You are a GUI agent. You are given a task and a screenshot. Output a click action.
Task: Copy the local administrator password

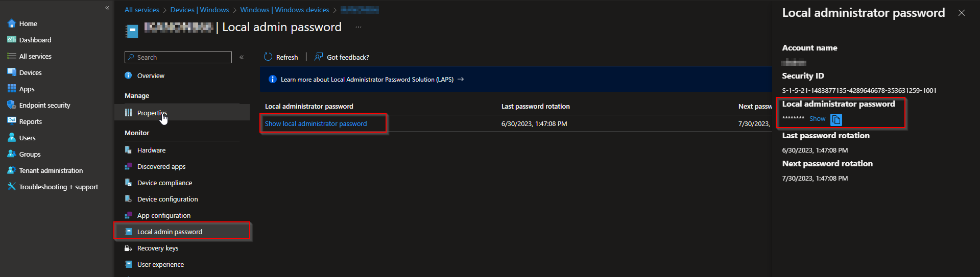[x=836, y=119]
